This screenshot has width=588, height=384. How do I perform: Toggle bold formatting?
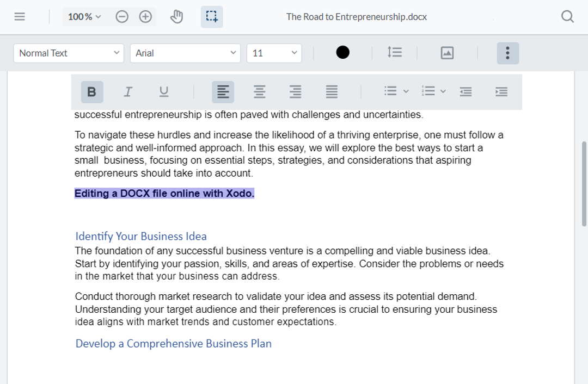click(x=91, y=91)
